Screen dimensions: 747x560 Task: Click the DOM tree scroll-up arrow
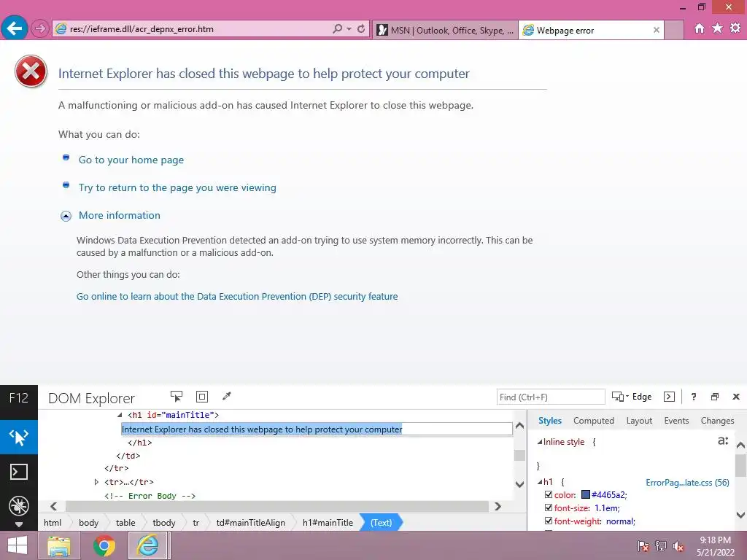pyautogui.click(x=519, y=425)
